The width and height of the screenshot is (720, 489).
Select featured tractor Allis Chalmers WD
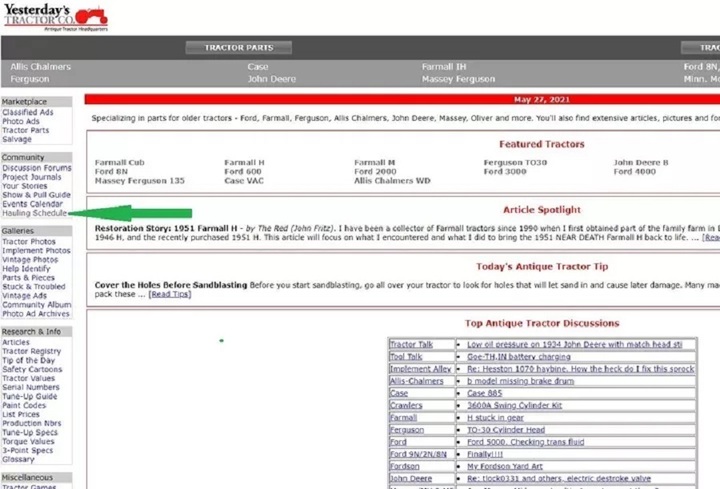pyautogui.click(x=392, y=181)
